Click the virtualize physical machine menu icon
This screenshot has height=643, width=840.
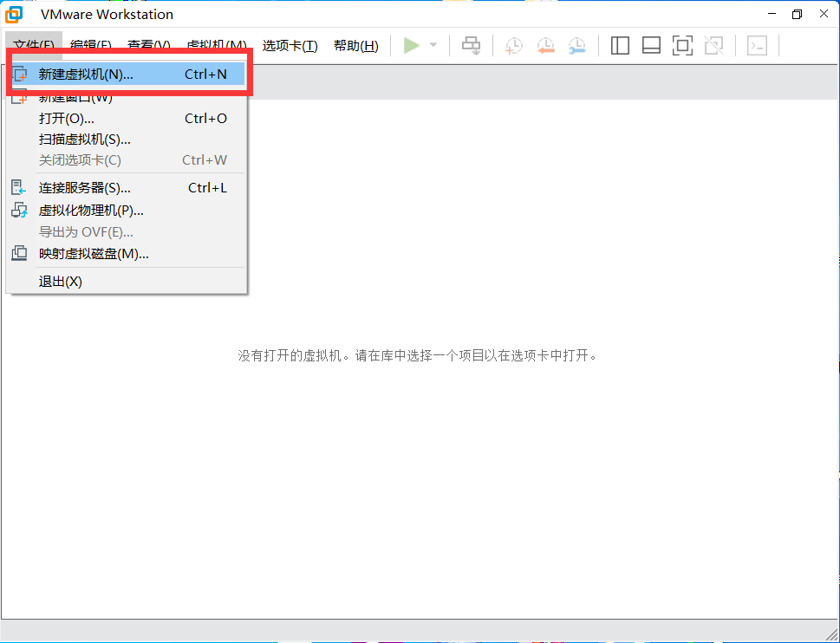[x=19, y=210]
